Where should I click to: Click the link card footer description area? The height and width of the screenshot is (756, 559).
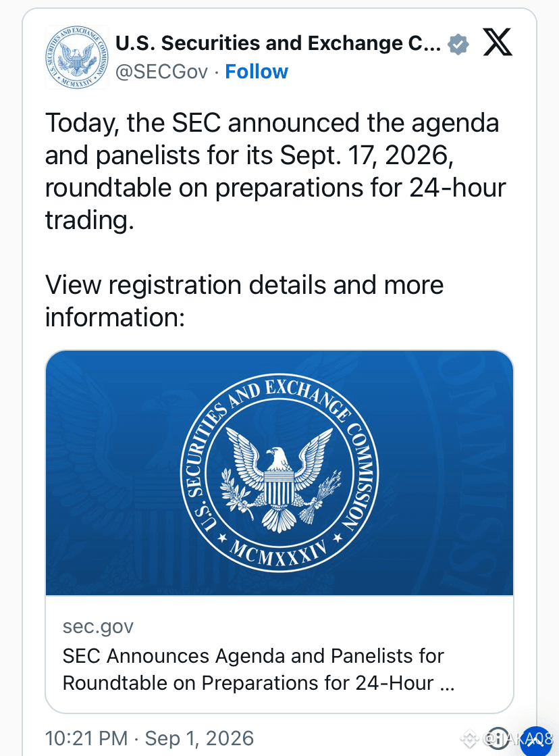[279, 654]
